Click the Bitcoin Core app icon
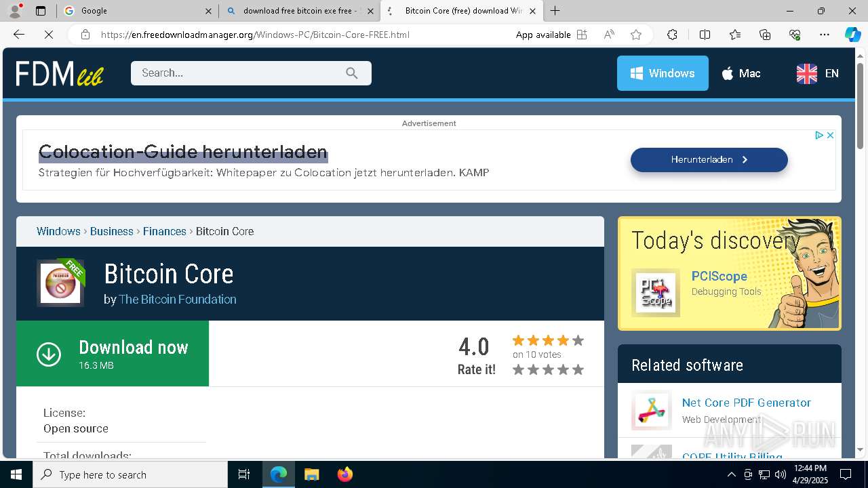 (60, 283)
